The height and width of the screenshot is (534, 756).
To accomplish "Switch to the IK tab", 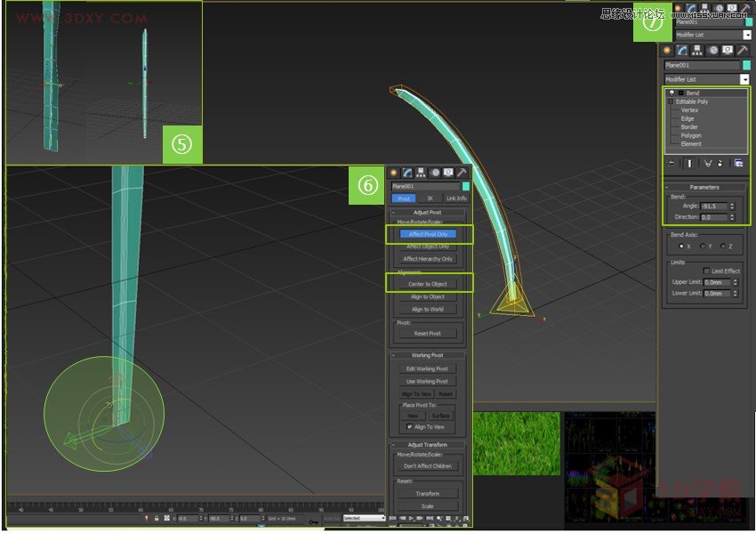I will [x=430, y=198].
